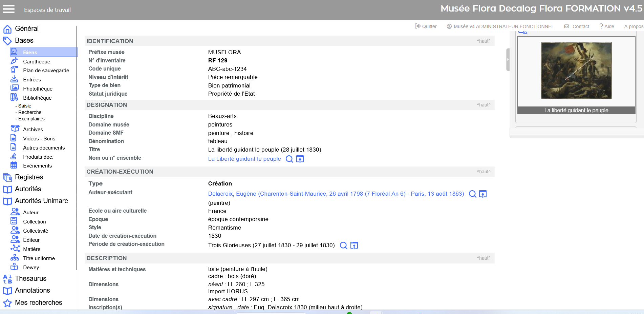Image resolution: width=644 pixels, height=314 pixels.
Task: Open the Autorités Unimarc section
Action: (41, 201)
